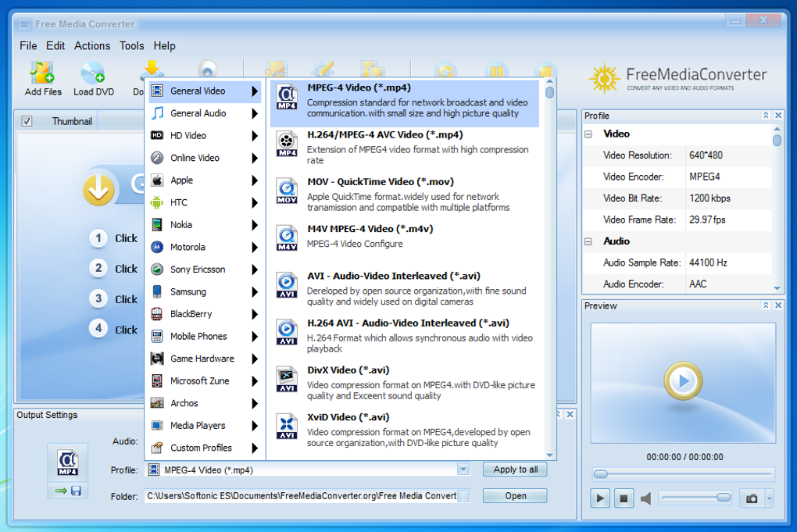This screenshot has width=797, height=532.
Task: Choose 'H.264 AVI - Audio-Video Interleaved (*.avi)' entry
Action: pos(405,338)
